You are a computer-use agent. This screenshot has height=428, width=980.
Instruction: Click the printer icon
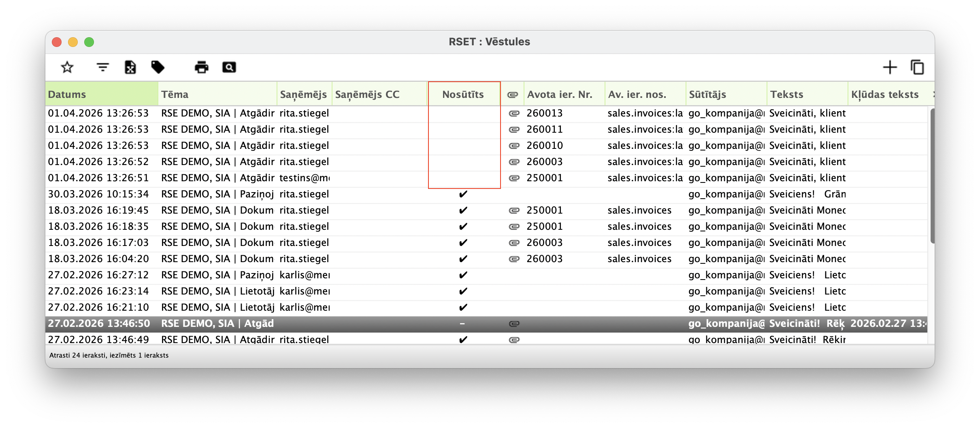coord(201,67)
